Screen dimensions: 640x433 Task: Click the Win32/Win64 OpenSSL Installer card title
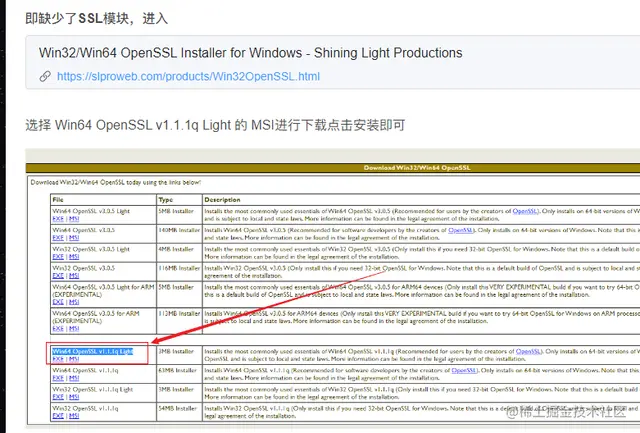[x=251, y=53]
